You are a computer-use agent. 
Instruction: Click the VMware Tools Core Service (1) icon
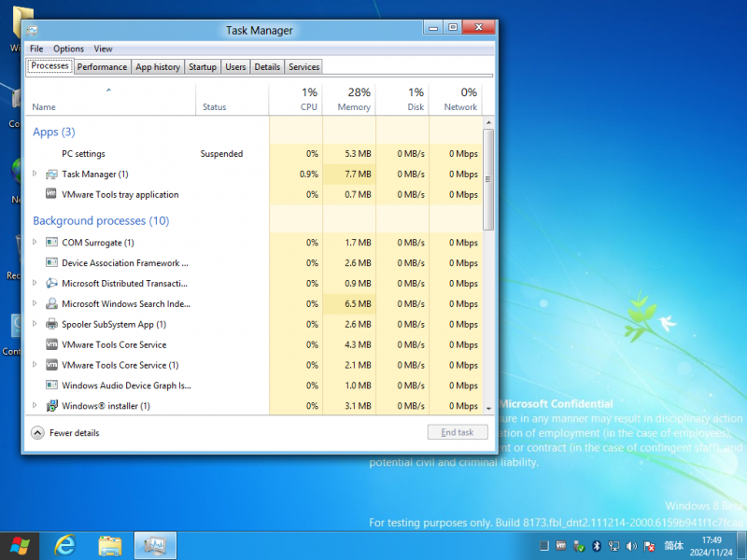[51, 365]
